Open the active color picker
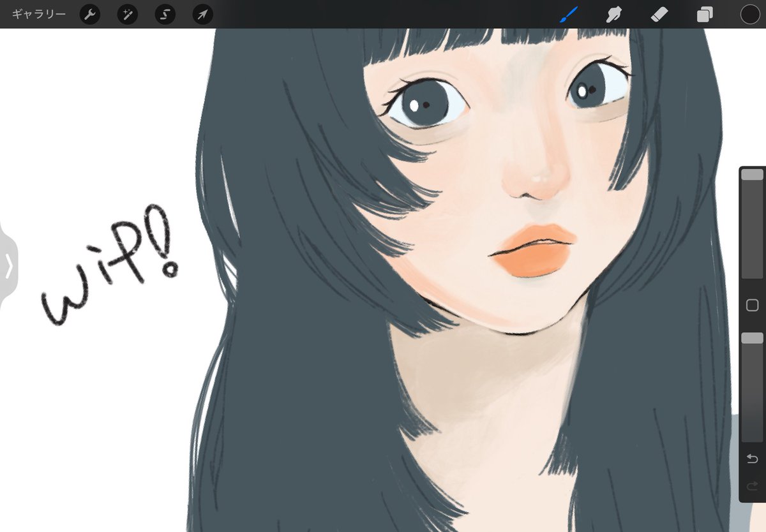This screenshot has height=532, width=766. (749, 14)
